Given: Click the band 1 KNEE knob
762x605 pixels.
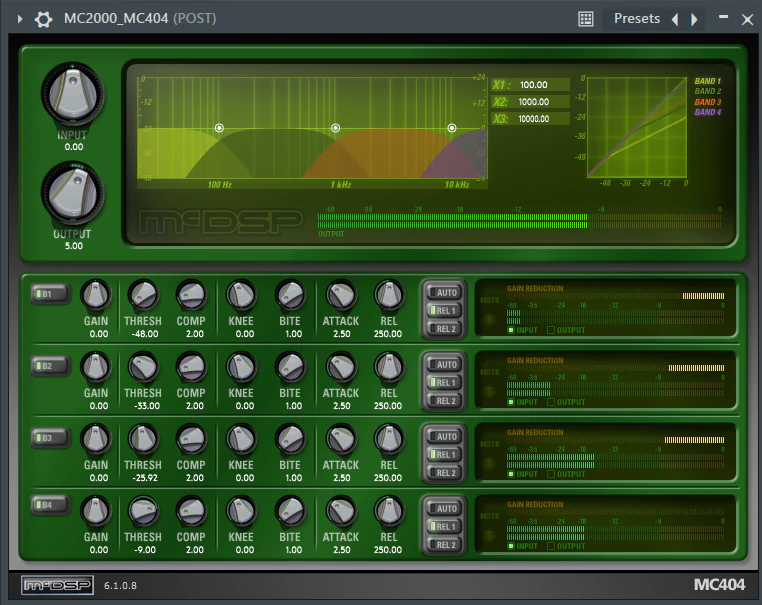Looking at the screenshot, I should pyautogui.click(x=241, y=295).
